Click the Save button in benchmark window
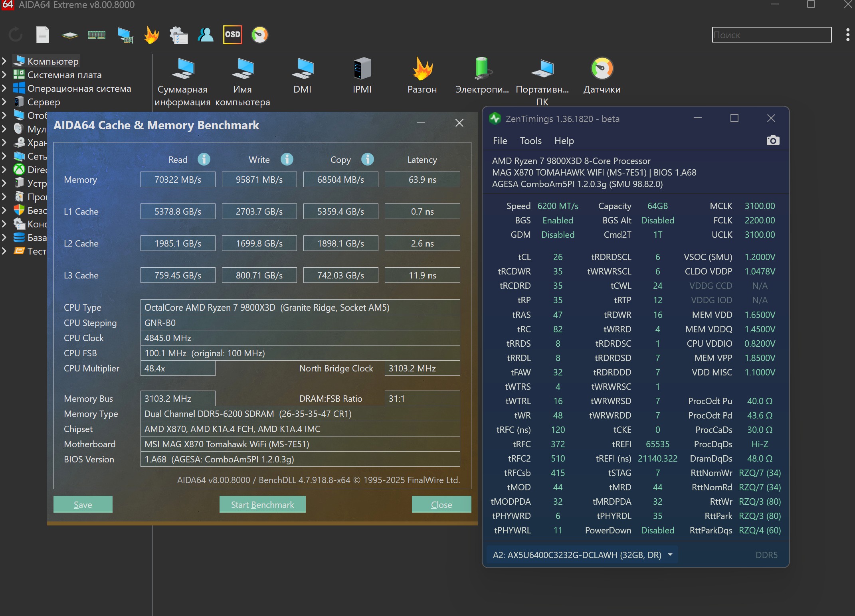The width and height of the screenshot is (855, 616). 83,505
